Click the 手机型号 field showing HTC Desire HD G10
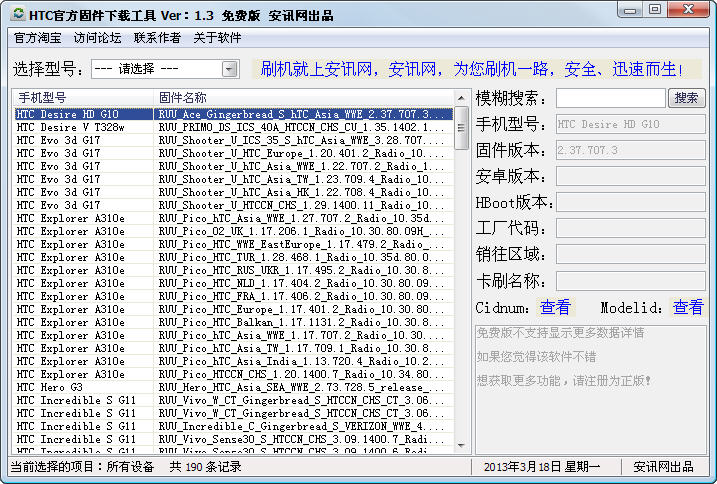 (631, 124)
